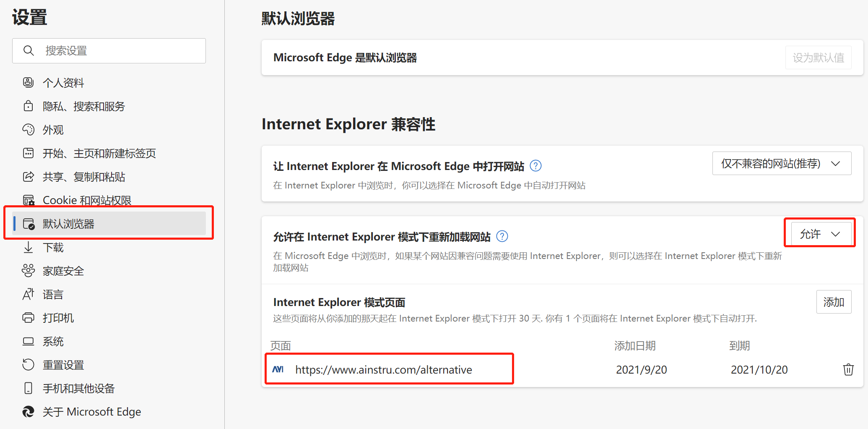Screen dimensions: 868x429
Task: Go to 系统 settings page
Action: 53,341
